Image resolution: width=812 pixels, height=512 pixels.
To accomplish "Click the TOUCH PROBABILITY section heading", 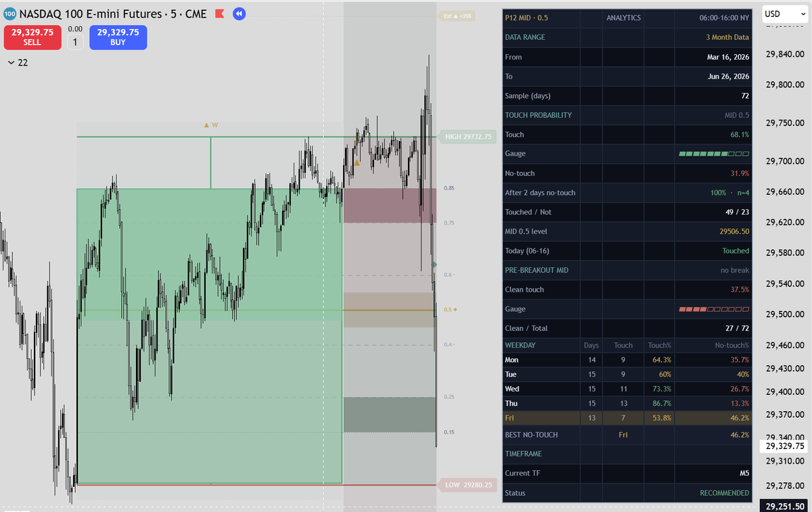I will (x=538, y=115).
